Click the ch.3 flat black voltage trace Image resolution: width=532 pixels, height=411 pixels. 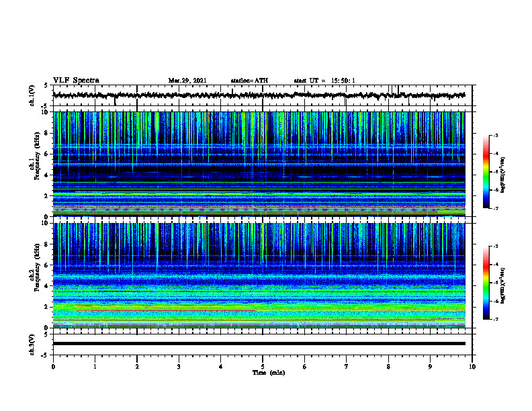(259, 344)
